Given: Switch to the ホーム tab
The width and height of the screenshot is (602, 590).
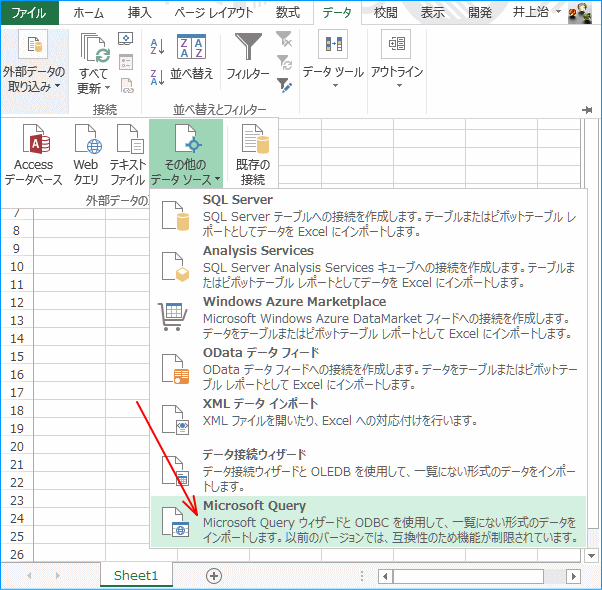Looking at the screenshot, I should 88,13.
